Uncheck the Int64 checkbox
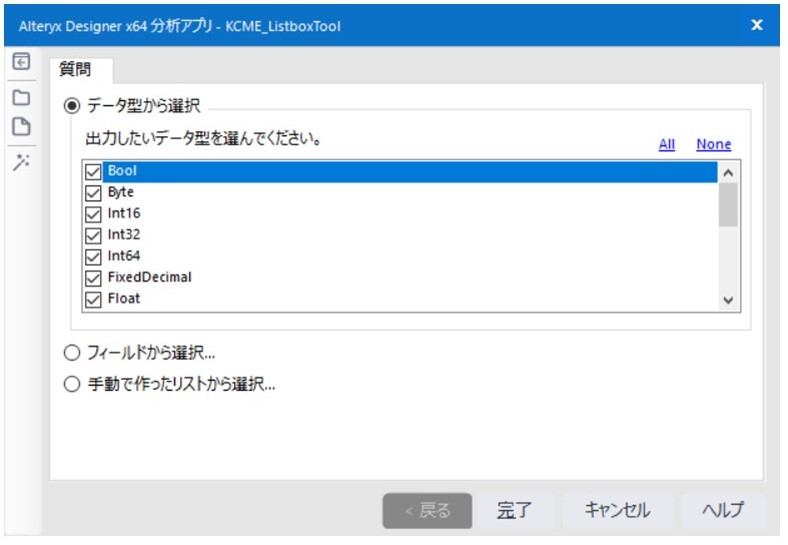The image size is (788, 545). pos(95,257)
